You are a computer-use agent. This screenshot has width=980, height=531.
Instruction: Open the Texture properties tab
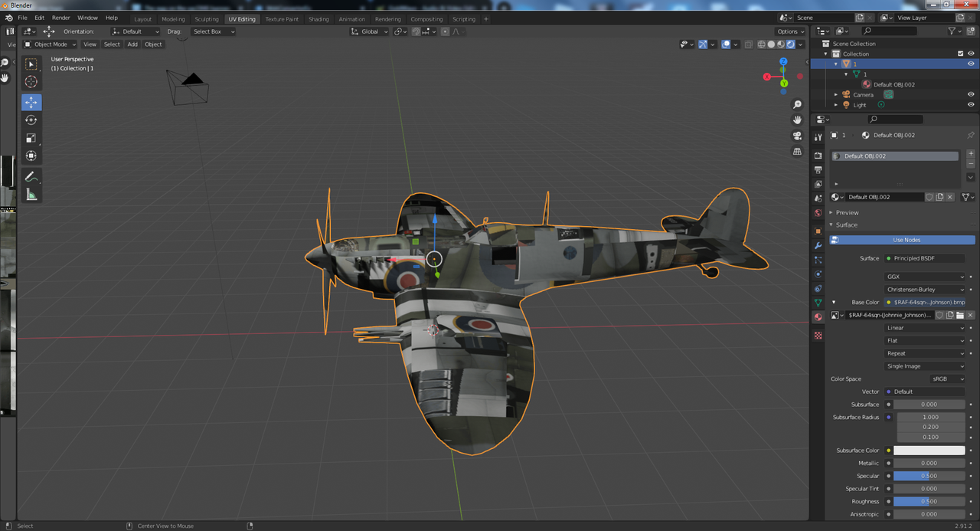[818, 336]
